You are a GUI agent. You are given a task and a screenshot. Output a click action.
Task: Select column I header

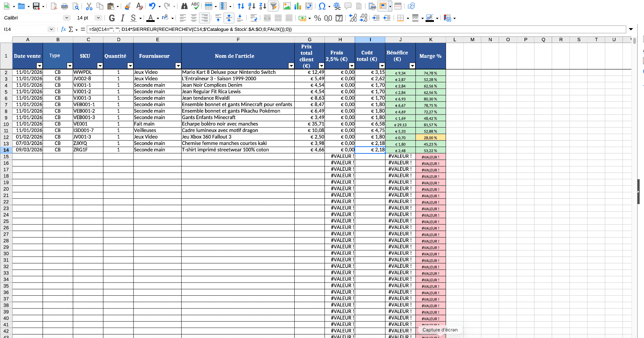click(370, 40)
